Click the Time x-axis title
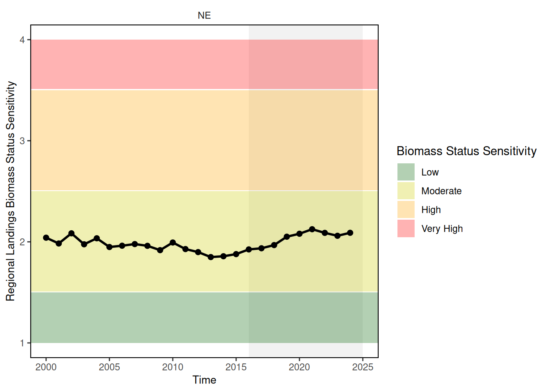The width and height of the screenshot is (549, 392). 204,380
